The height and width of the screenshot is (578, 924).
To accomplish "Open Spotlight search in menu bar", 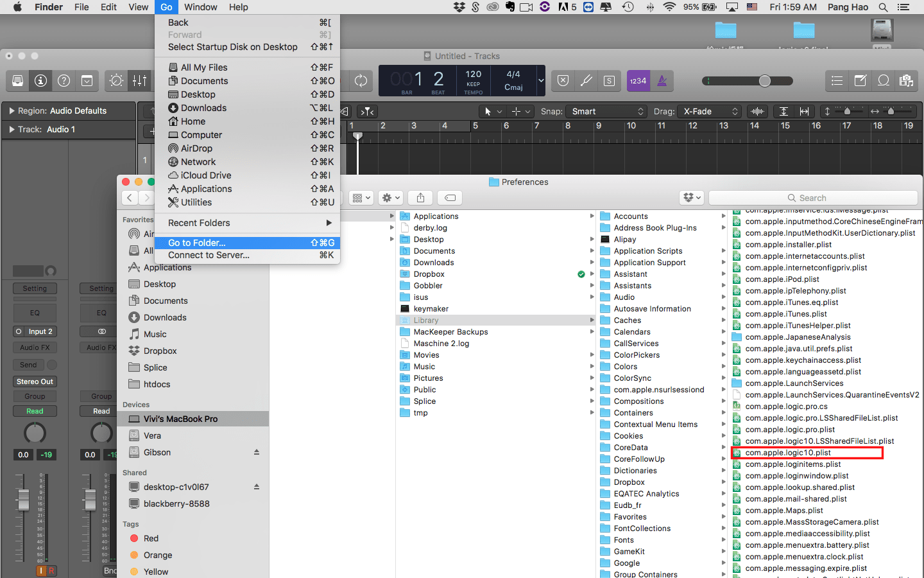I will tap(884, 7).
